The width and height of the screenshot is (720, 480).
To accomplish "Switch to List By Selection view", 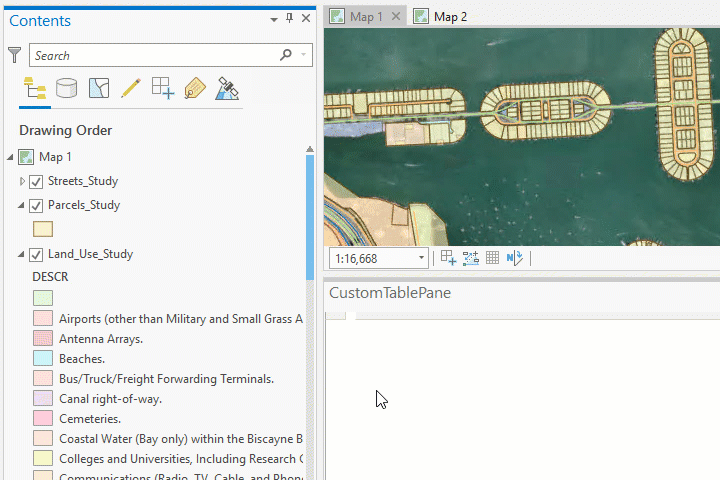I will 99,88.
